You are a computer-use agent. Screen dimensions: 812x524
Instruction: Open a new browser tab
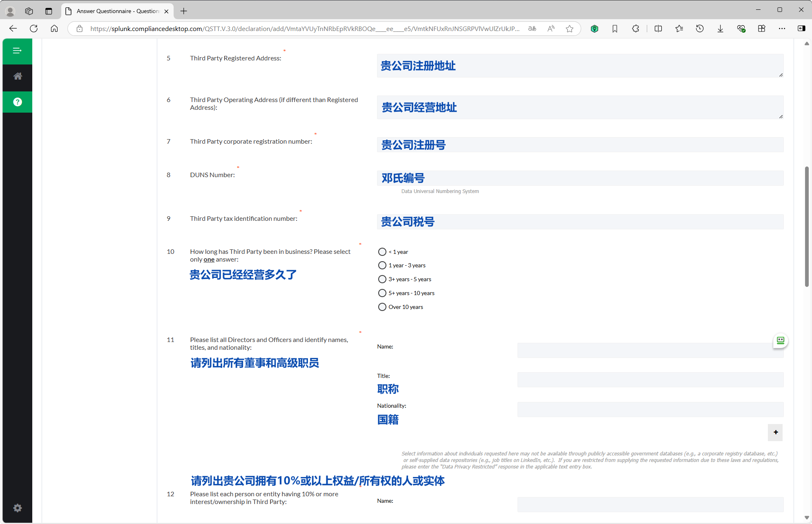183,11
